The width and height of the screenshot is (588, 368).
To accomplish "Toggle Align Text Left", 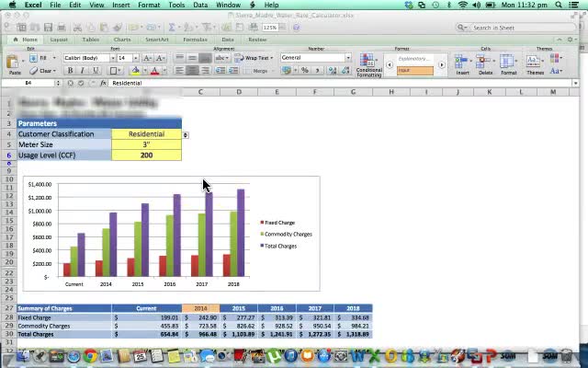I will pyautogui.click(x=180, y=71).
